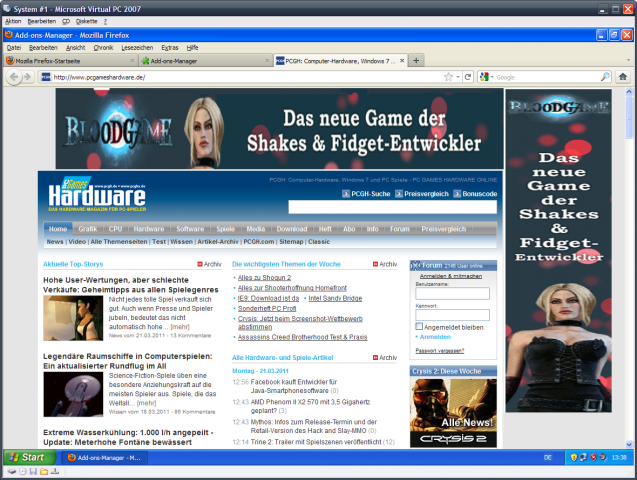The image size is (637, 480).
Task: Click the PCGH-Suche arrow icon
Action: click(346, 194)
